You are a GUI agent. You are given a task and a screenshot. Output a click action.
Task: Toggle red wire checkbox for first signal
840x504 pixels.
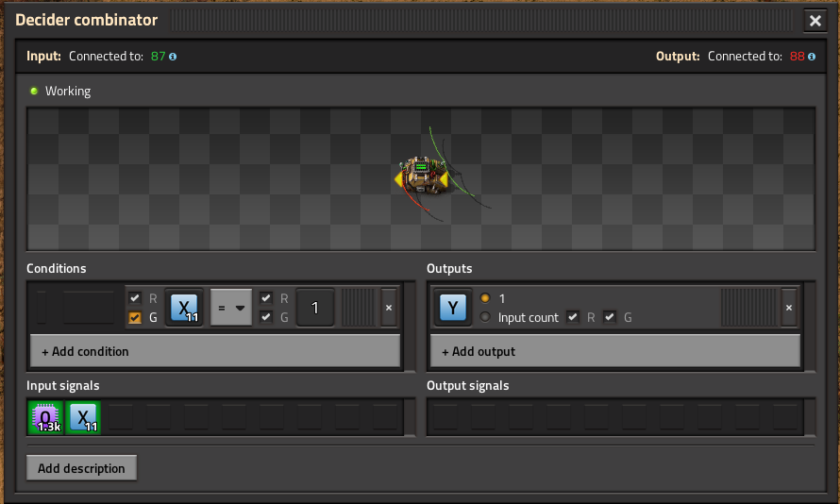[x=135, y=298]
